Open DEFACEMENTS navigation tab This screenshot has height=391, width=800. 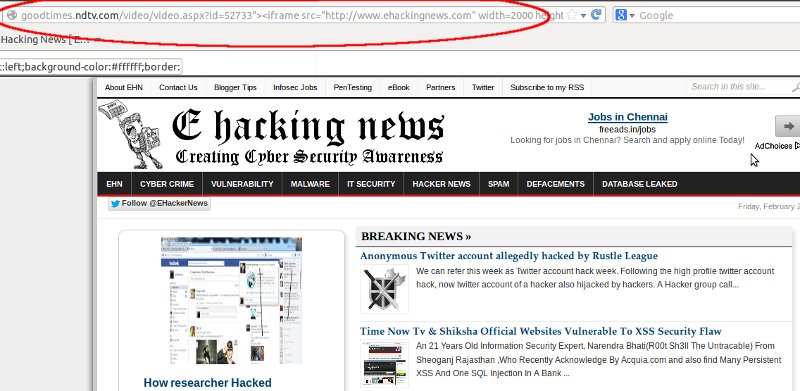(x=556, y=184)
